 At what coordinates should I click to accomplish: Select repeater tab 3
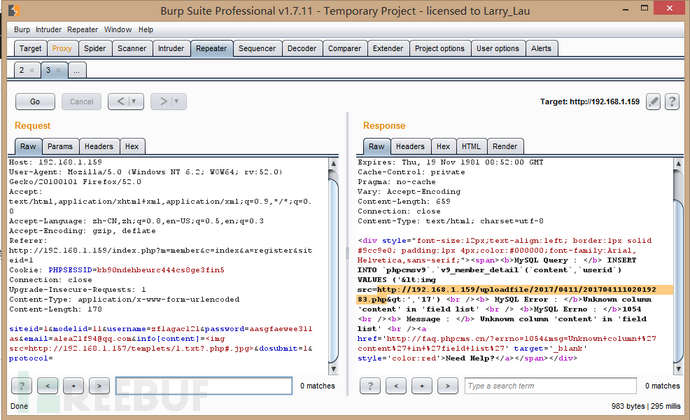click(48, 70)
